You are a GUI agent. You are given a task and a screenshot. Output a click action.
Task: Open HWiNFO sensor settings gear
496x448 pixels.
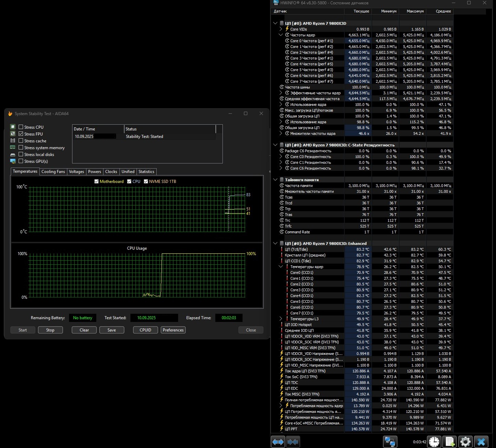coord(465,442)
